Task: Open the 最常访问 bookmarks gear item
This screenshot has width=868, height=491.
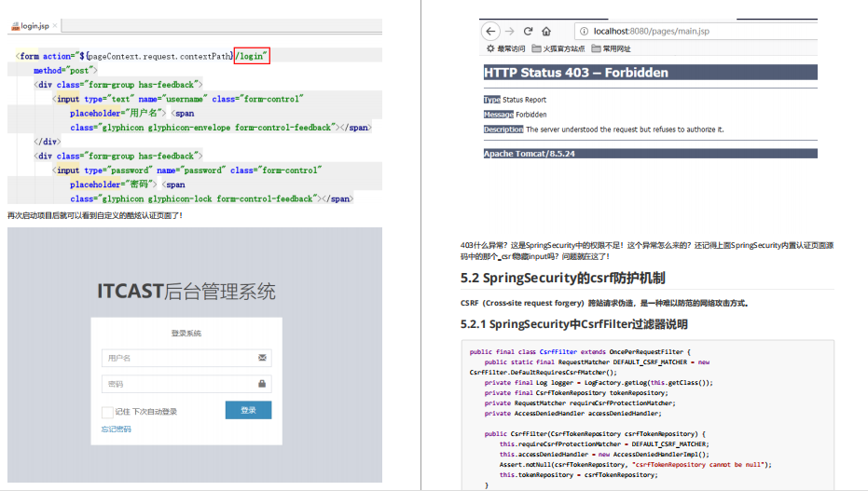Action: [505, 48]
